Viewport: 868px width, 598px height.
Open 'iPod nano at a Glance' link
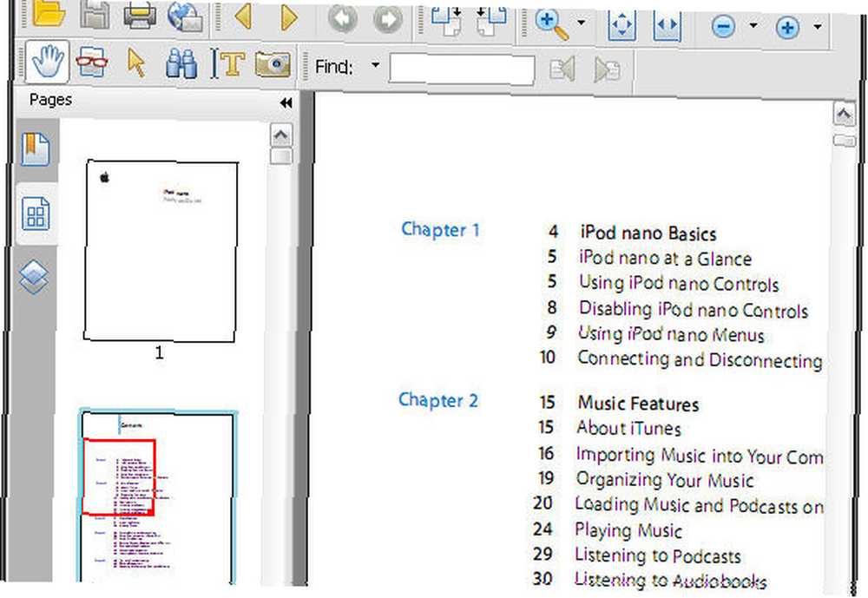click(666, 259)
